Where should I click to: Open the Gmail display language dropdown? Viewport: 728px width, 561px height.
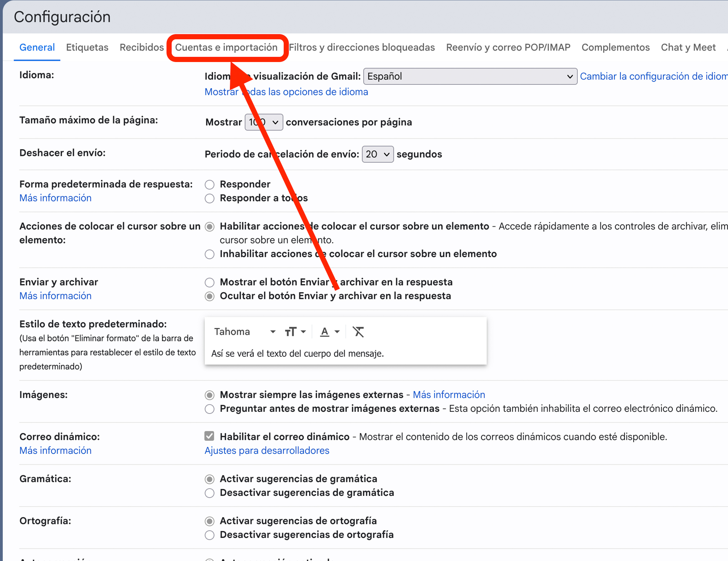coord(470,76)
